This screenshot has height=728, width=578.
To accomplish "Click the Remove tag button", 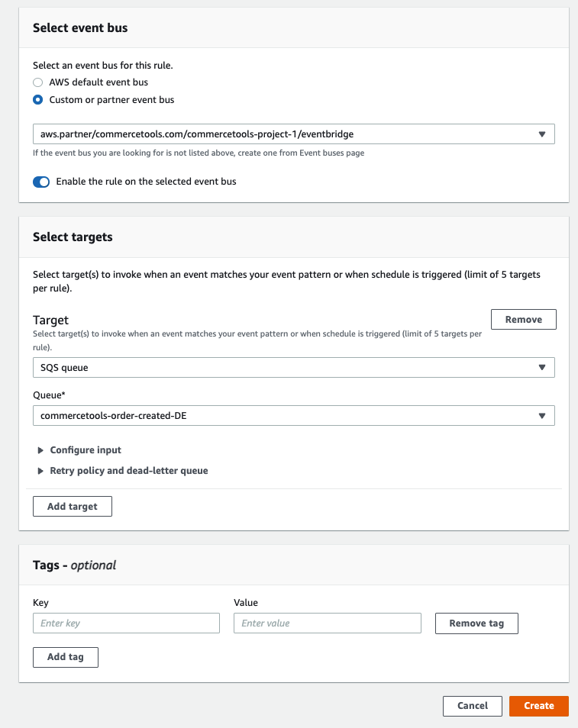I will pyautogui.click(x=476, y=623).
